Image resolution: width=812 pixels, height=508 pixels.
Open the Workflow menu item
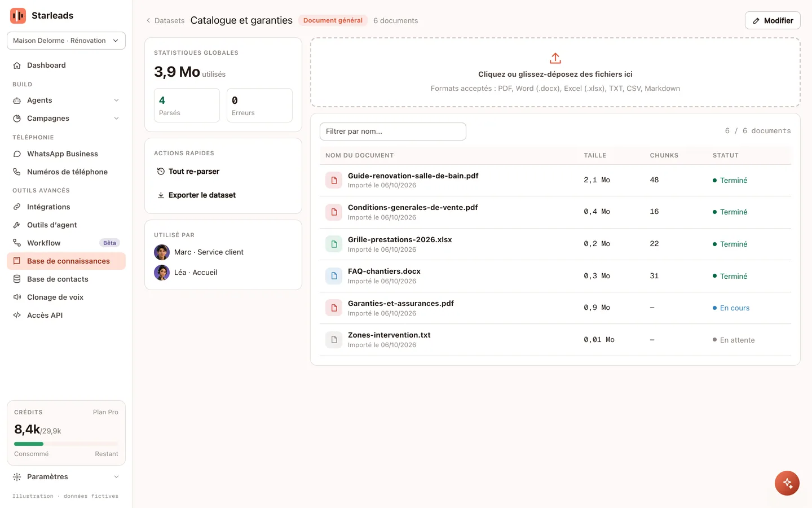[x=66, y=243]
